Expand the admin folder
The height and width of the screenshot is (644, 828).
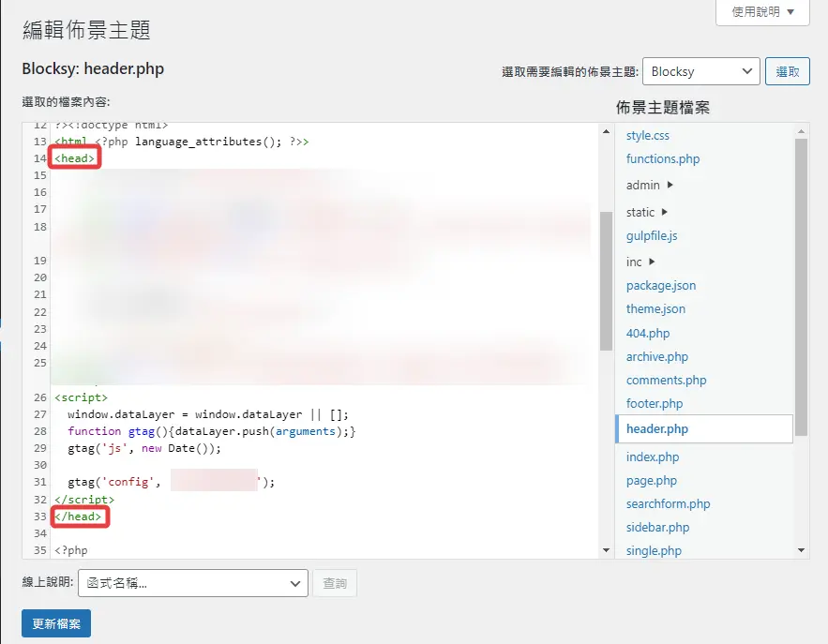pyautogui.click(x=650, y=185)
